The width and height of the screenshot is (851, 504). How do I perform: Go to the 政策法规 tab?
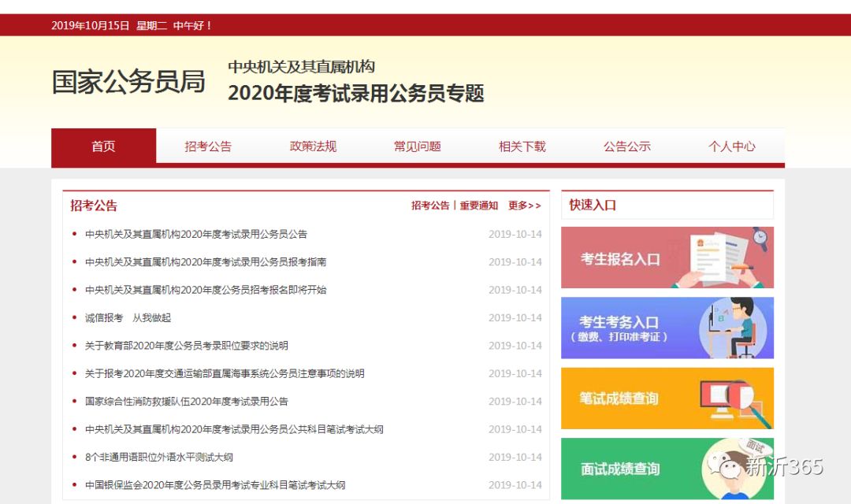point(313,146)
